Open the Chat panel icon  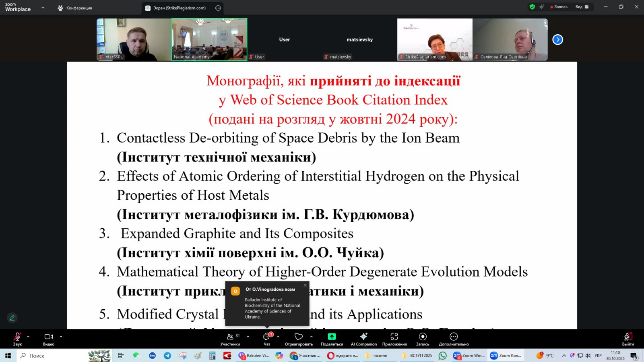[266, 337]
